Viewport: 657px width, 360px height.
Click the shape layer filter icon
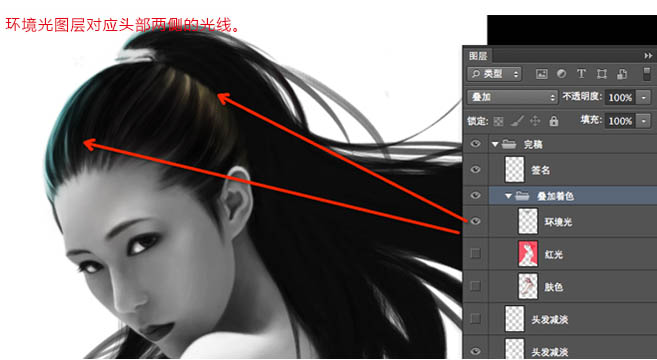tap(602, 74)
